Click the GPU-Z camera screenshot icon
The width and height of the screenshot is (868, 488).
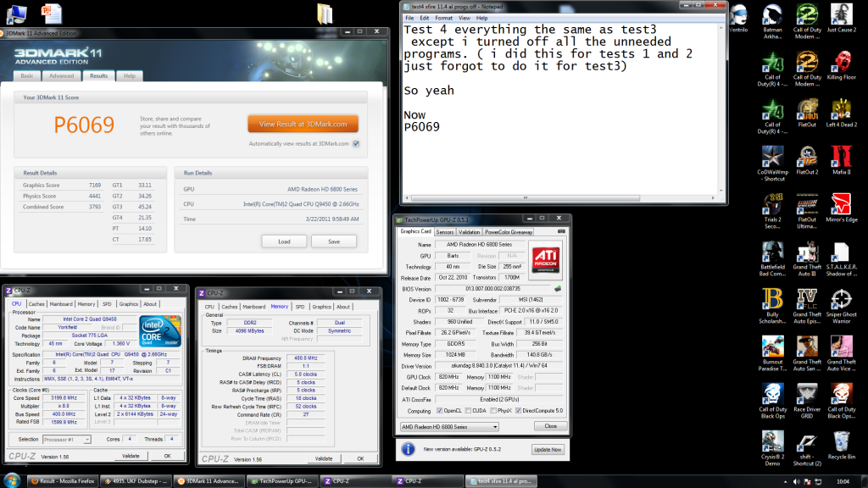[x=561, y=231]
